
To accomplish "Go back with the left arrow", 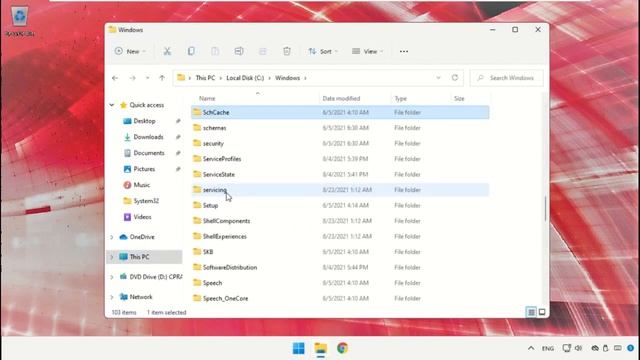I will pyautogui.click(x=115, y=78).
